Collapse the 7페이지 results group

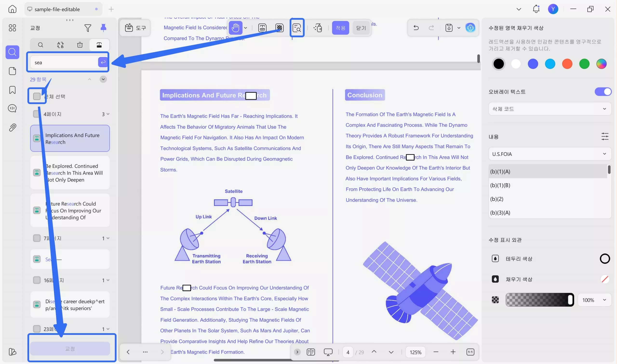(108, 238)
